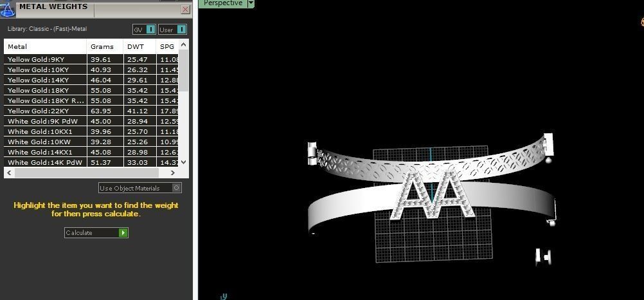Select the Yellow Gold:9KY row
Image resolution: width=644 pixels, height=300 pixels.
91,59
